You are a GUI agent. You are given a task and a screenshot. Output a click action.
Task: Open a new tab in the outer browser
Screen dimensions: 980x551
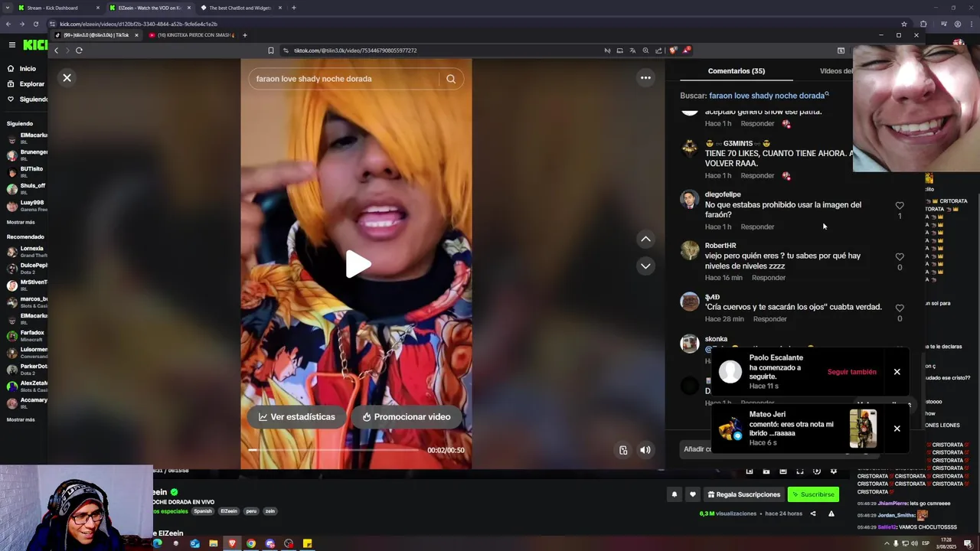[294, 8]
